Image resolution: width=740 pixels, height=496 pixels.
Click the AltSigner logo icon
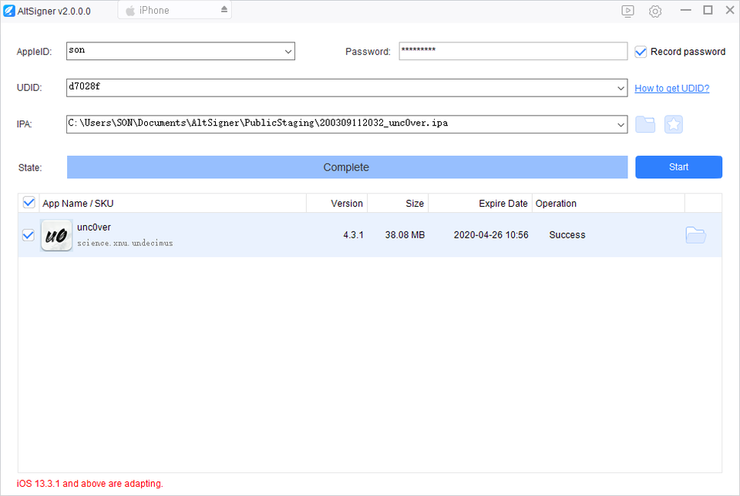(9, 10)
